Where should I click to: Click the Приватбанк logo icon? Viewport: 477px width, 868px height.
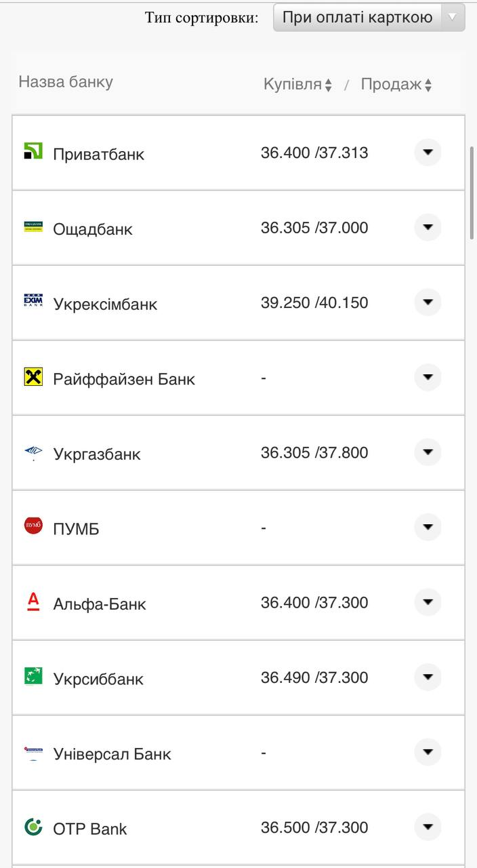[33, 151]
